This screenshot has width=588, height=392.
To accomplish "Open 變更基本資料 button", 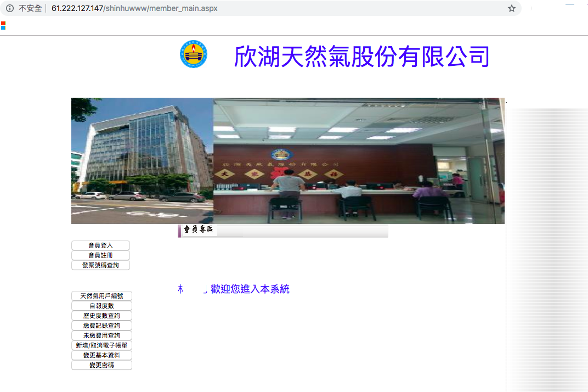I will (101, 355).
